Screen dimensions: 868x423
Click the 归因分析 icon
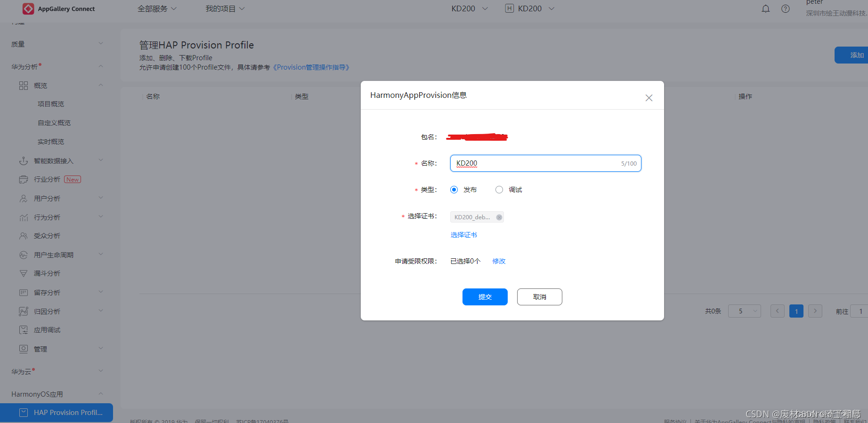click(x=24, y=311)
